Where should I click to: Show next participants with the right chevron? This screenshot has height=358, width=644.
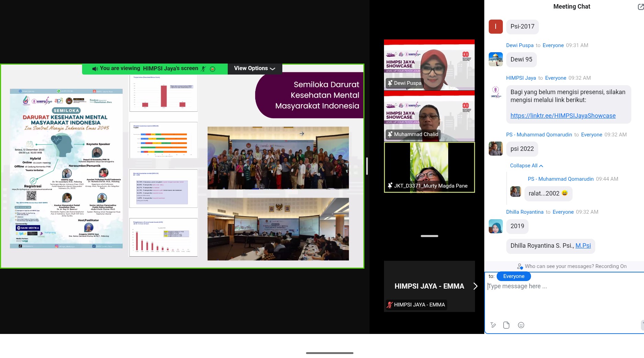click(x=475, y=286)
